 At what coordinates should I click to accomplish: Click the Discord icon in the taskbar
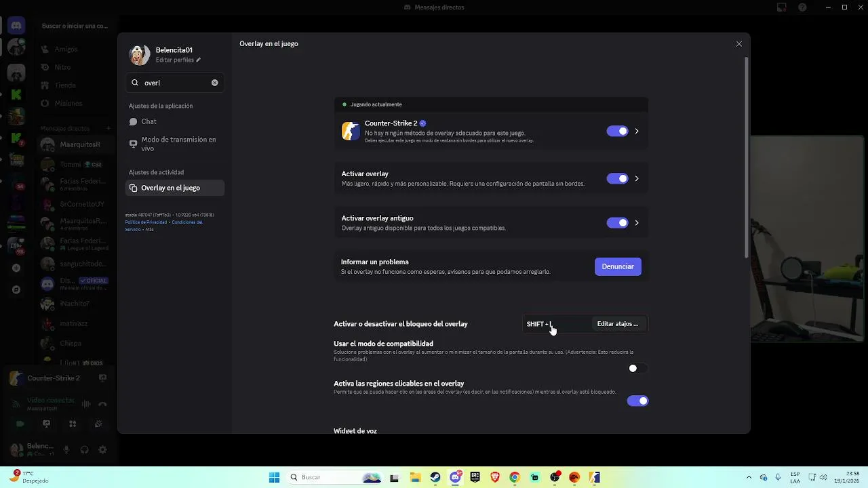(x=455, y=477)
